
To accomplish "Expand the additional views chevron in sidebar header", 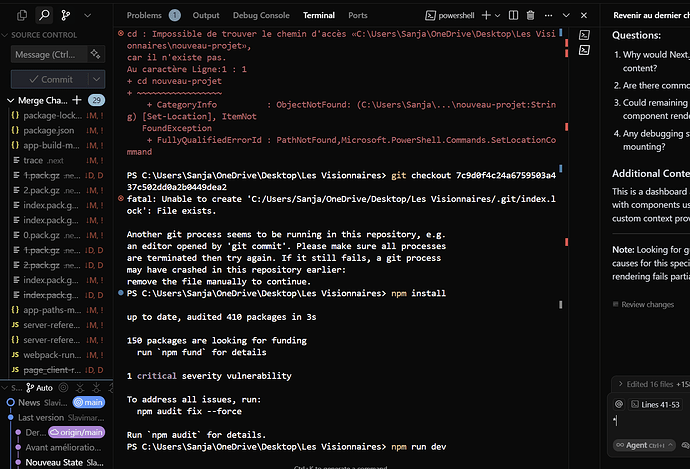I will tap(88, 15).
